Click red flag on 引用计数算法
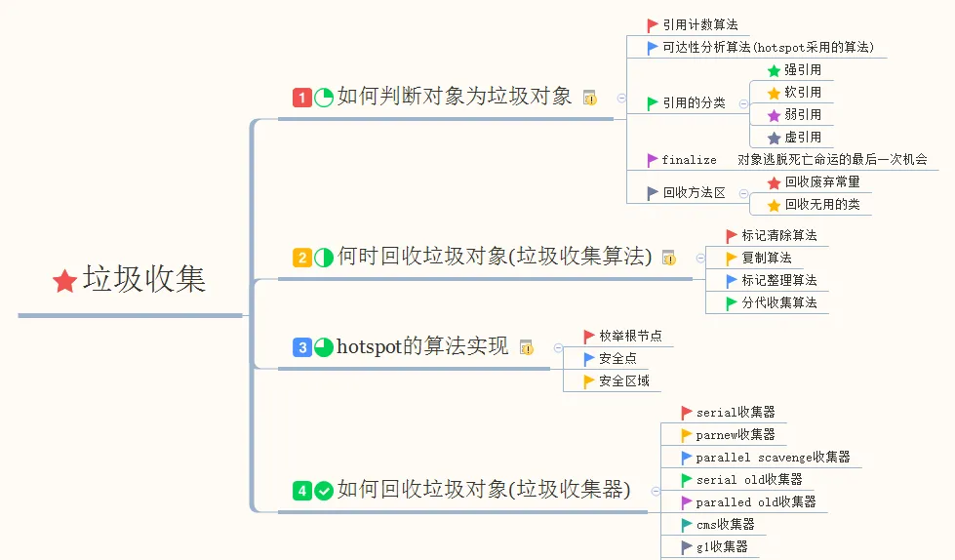 653,25
